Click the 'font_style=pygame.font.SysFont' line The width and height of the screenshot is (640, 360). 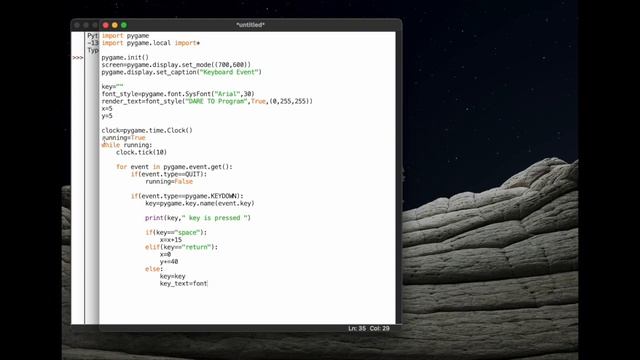point(178,94)
